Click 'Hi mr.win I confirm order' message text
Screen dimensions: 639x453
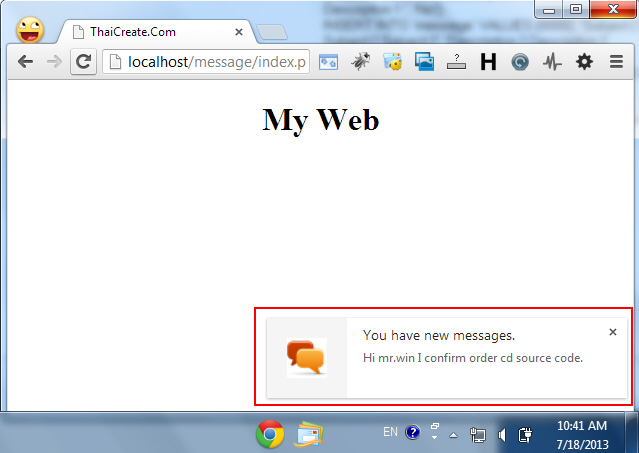coord(473,358)
